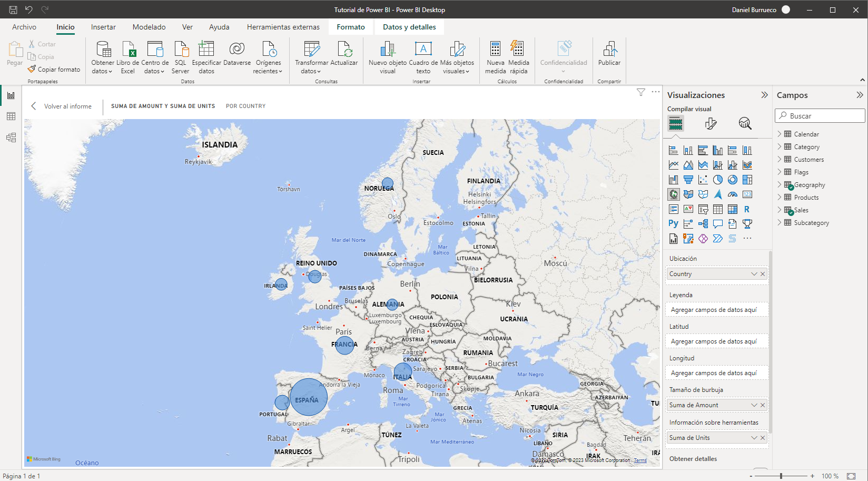The width and height of the screenshot is (868, 481).
Task: Choose the pie chart visualization icon
Action: (x=717, y=180)
